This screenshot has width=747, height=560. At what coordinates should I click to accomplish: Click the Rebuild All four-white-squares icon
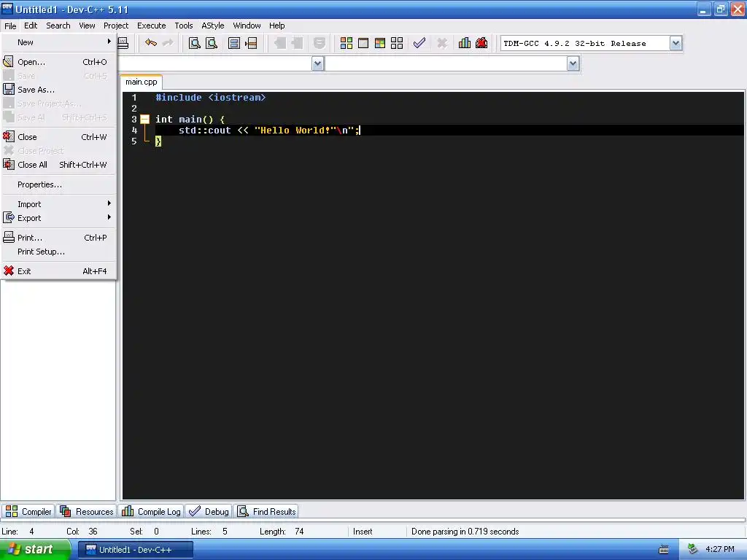(397, 43)
